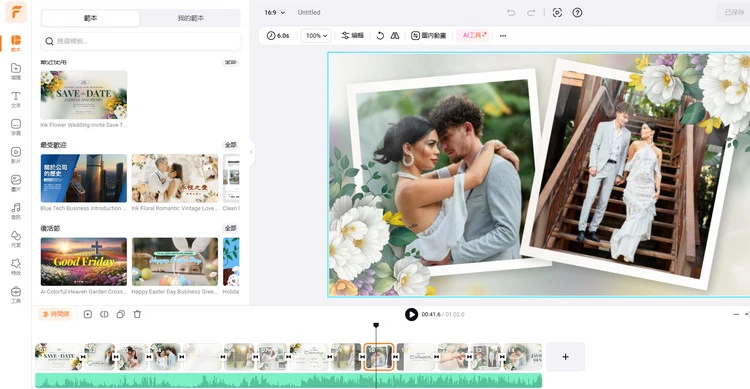
Task: Collapse the left panel with the arrow handle
Action: click(x=251, y=152)
